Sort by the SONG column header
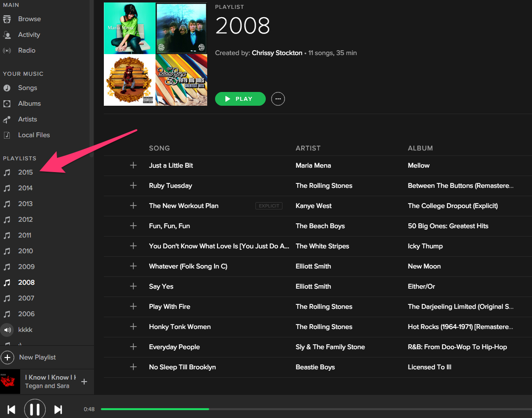Viewport: 532px width, 418px height. click(x=159, y=148)
